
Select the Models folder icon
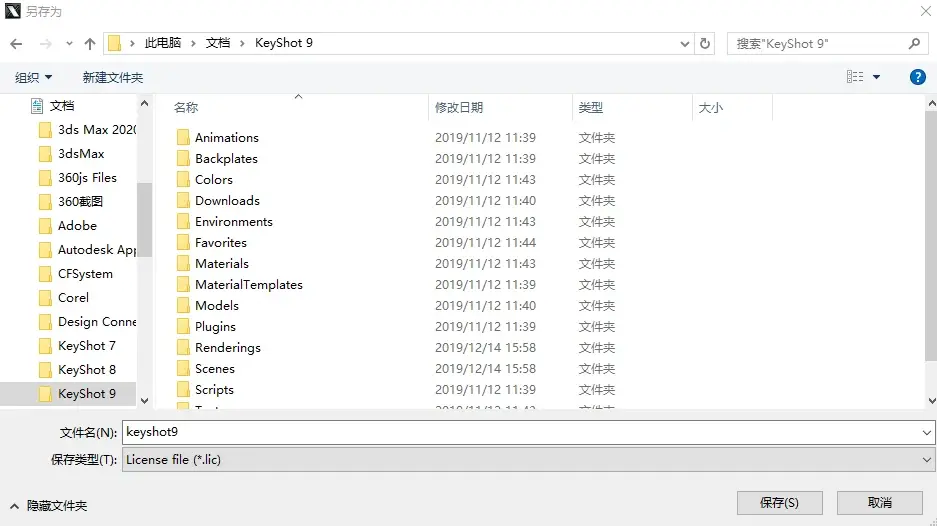tap(183, 305)
